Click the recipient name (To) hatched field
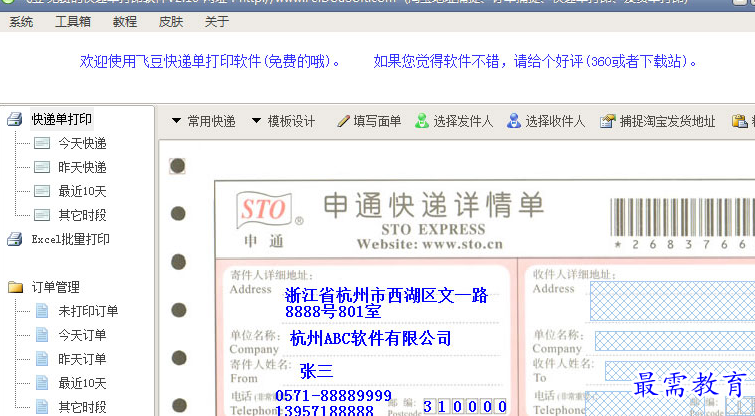 680,371
